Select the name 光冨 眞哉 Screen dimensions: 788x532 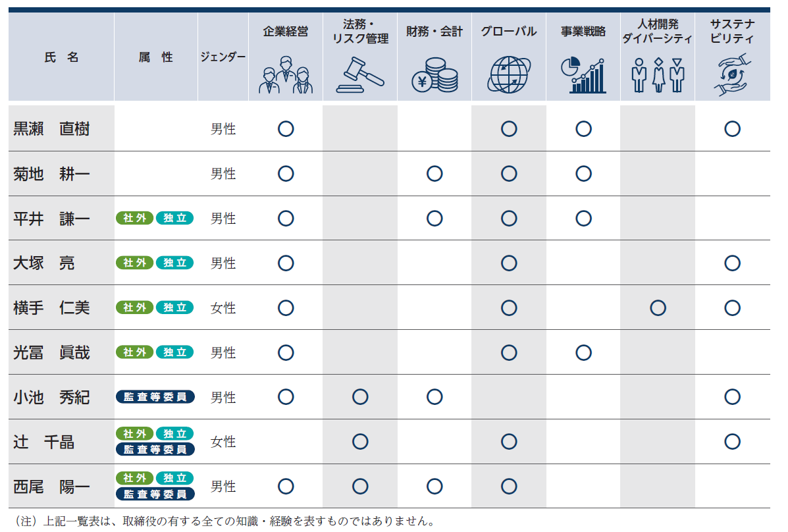coord(51,352)
